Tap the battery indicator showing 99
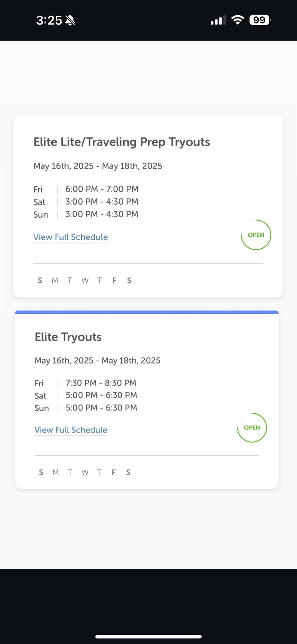Image resolution: width=297 pixels, height=644 pixels. pos(260,20)
